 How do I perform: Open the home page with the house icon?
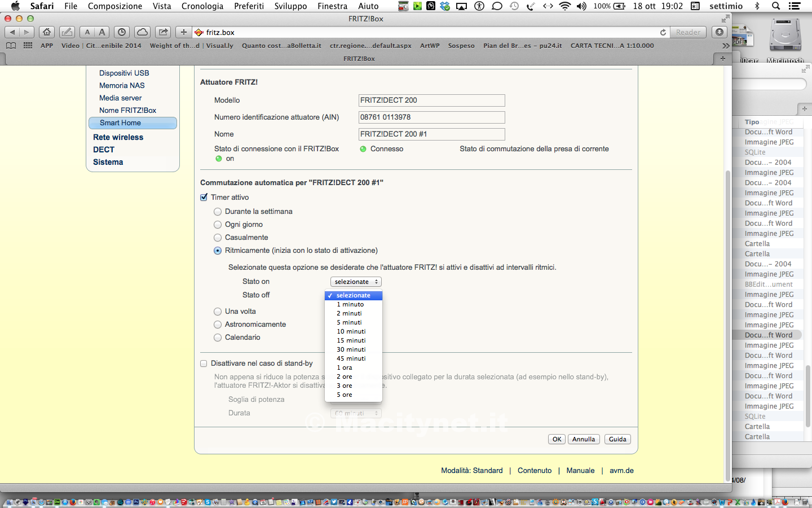[47, 32]
